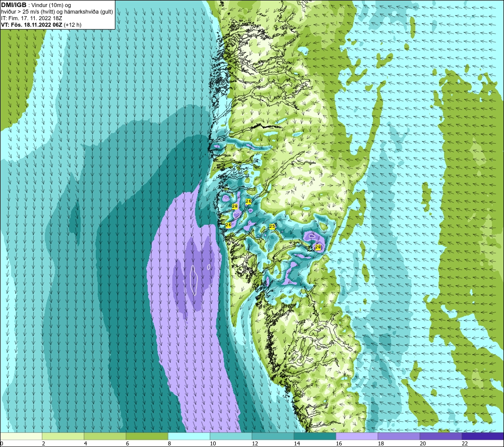504x447 pixels.
Task: Click the dark teal 14–16 m/s legend swatch
Action: [315, 436]
